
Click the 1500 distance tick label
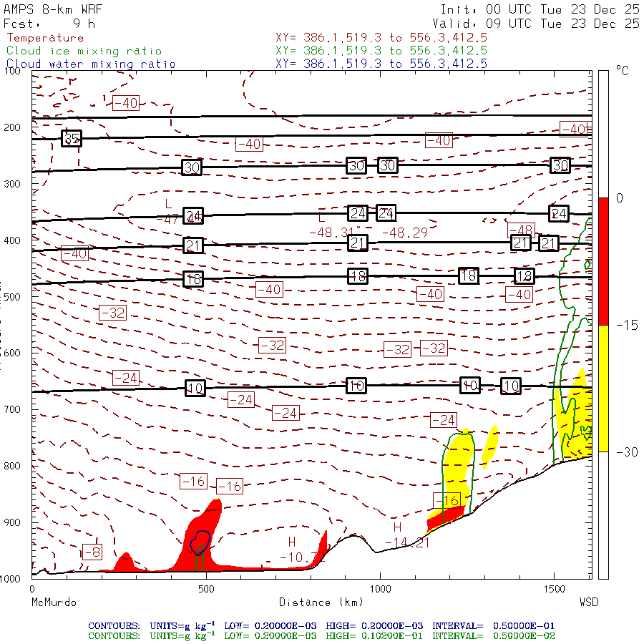point(554,589)
